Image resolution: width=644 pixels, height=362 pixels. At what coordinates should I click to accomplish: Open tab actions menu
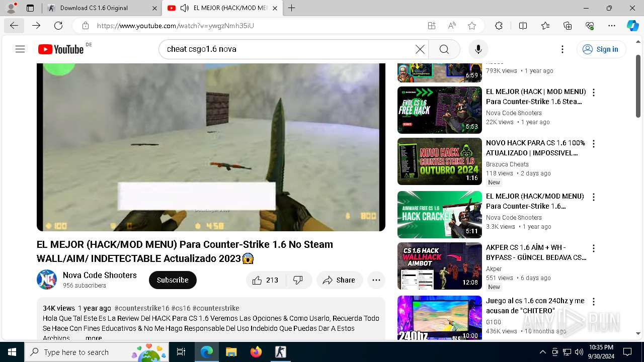(30, 8)
